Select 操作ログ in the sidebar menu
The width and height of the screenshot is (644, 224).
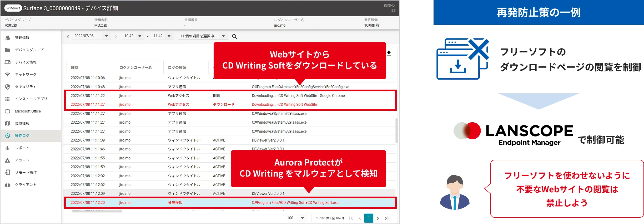click(x=22, y=135)
